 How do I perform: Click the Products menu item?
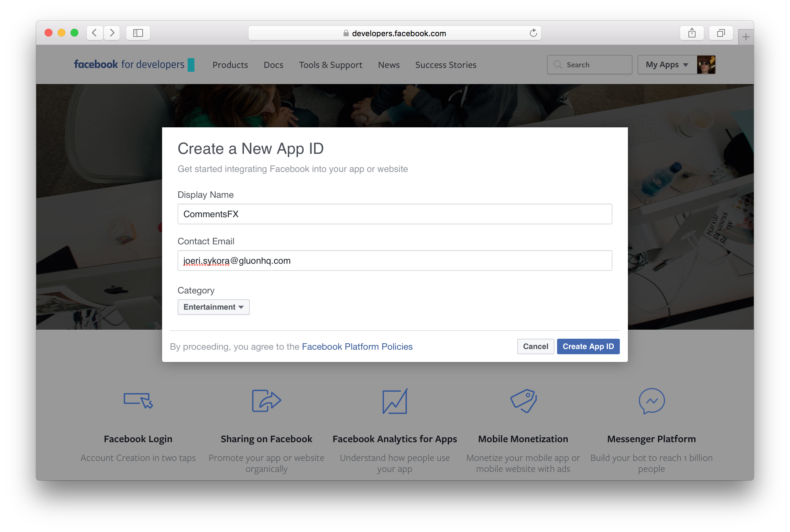[230, 65]
